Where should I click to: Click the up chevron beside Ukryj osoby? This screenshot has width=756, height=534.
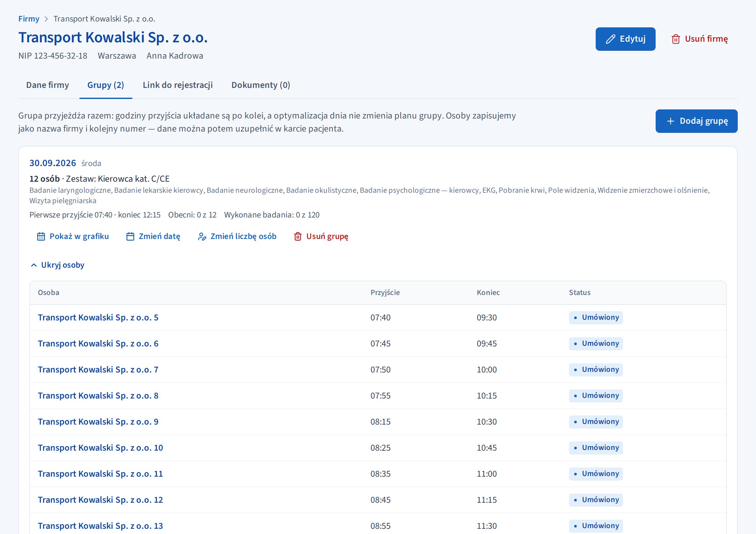coord(34,265)
